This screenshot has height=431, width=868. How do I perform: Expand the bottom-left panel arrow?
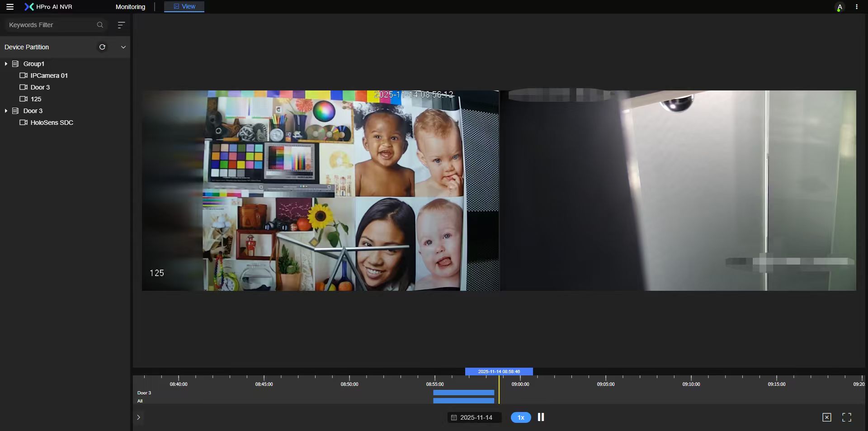(x=138, y=417)
